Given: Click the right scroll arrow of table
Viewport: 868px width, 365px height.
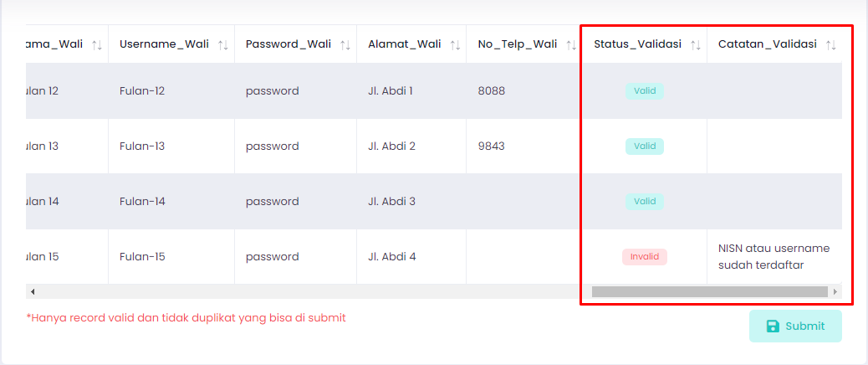Looking at the screenshot, I should 835,291.
